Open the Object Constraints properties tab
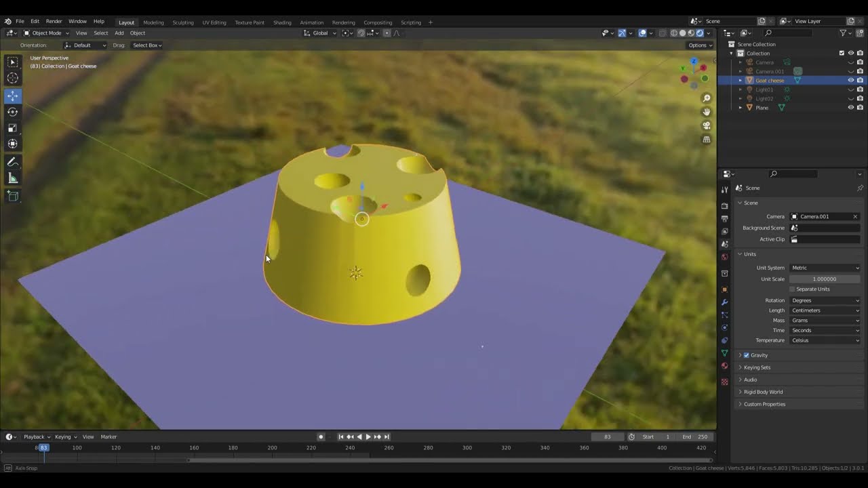The height and width of the screenshot is (488, 868). (725, 341)
